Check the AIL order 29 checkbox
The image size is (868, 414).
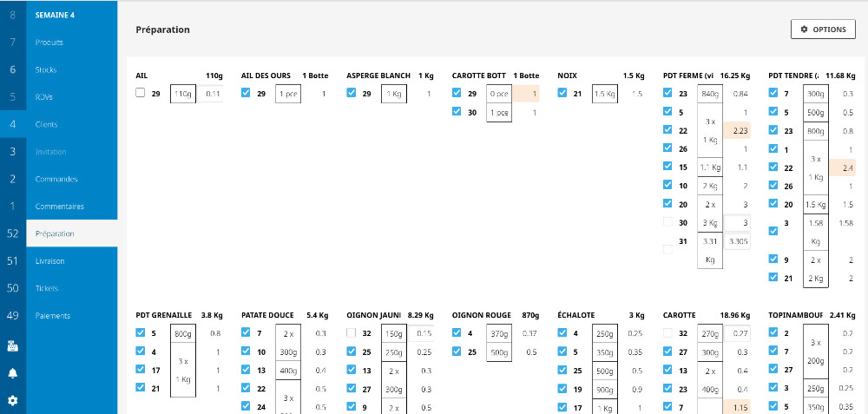[x=141, y=94]
